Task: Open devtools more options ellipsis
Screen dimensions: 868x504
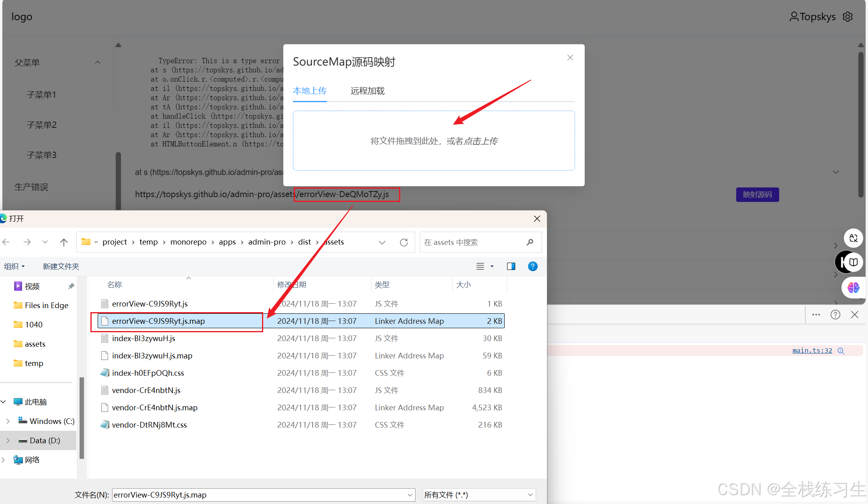Action: [816, 315]
